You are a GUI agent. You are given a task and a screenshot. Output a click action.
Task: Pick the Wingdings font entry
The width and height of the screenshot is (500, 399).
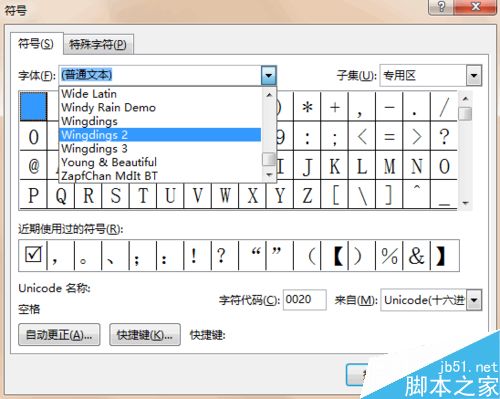pos(160,121)
